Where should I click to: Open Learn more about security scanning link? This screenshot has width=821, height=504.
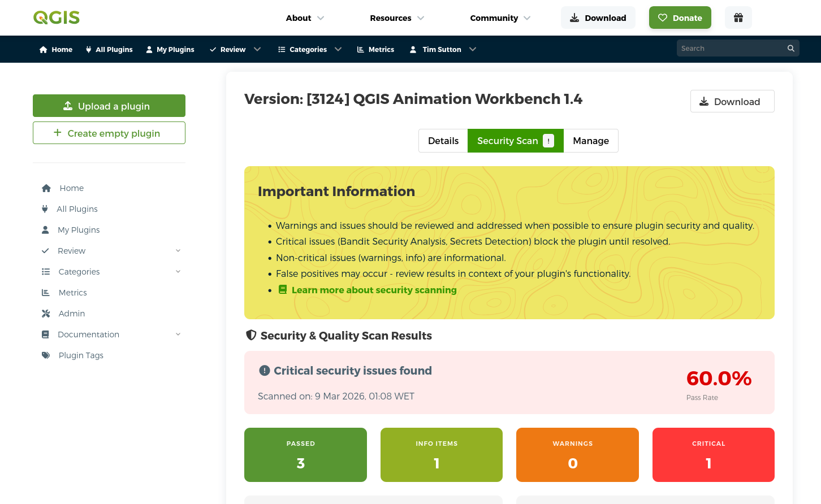(x=374, y=290)
